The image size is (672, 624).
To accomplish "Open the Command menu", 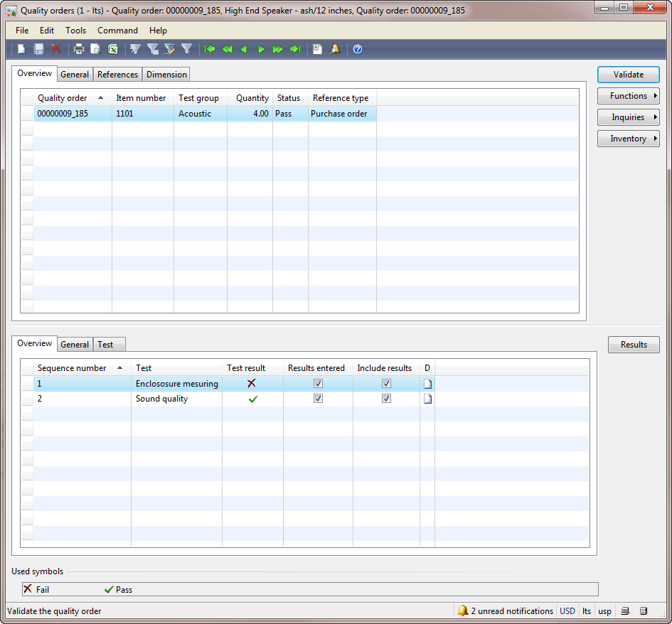I will (x=117, y=31).
